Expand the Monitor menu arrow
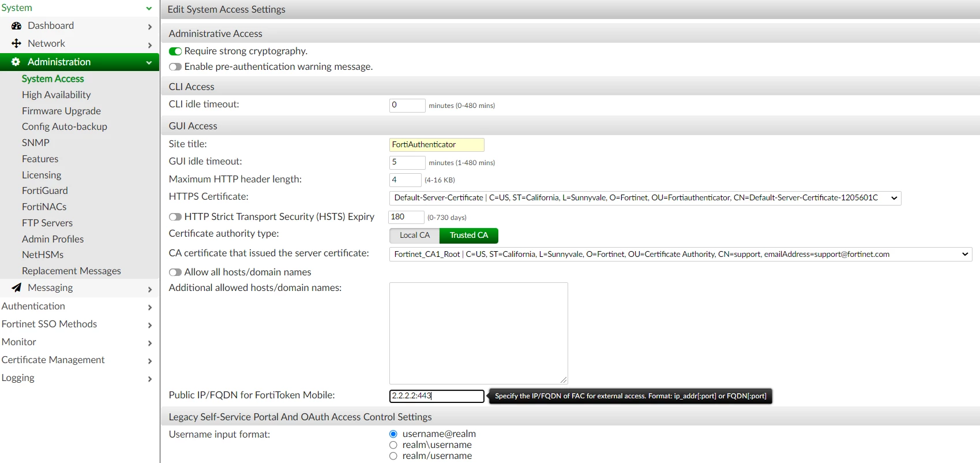 click(150, 343)
